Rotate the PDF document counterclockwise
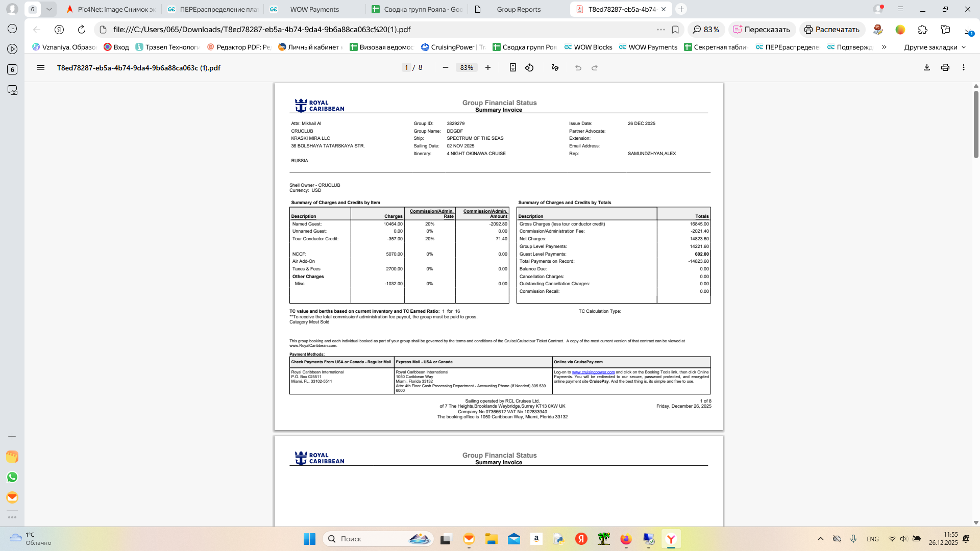Screen dimensions: 980x551 529,67
